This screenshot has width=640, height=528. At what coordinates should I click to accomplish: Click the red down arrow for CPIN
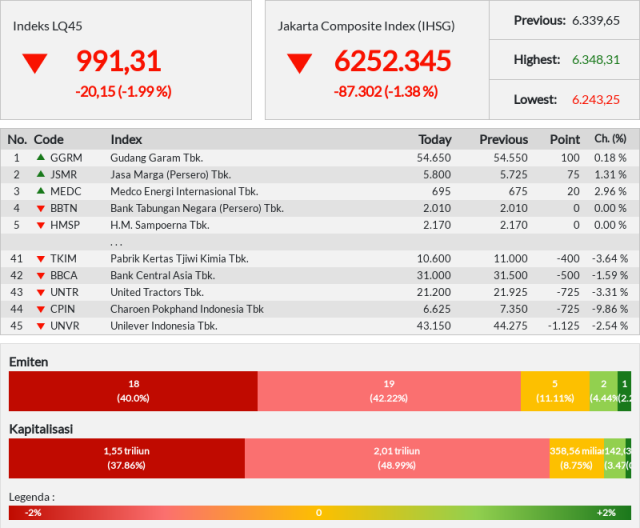coord(40,310)
